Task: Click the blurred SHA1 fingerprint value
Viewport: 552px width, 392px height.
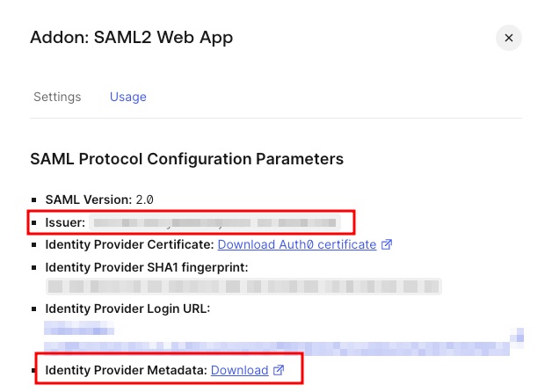Action: (x=243, y=286)
